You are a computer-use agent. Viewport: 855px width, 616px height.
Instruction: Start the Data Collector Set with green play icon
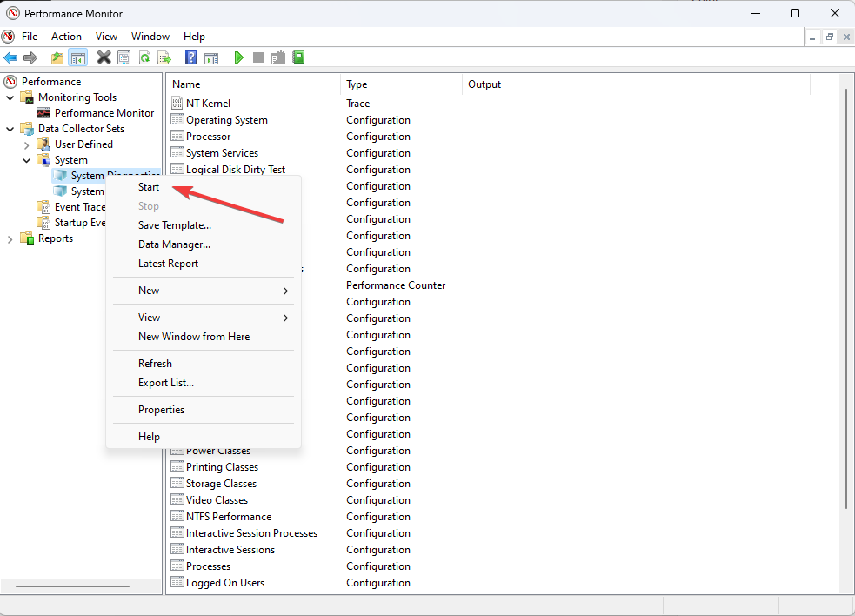(238, 57)
